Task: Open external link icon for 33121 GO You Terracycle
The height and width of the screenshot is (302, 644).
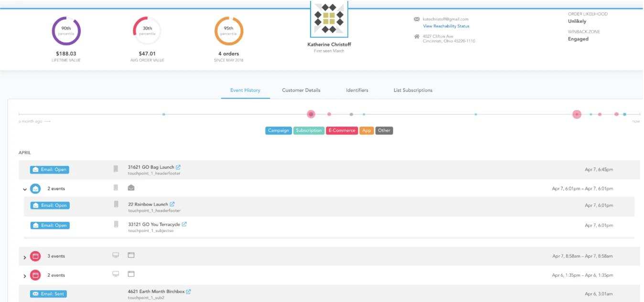Action: click(184, 224)
